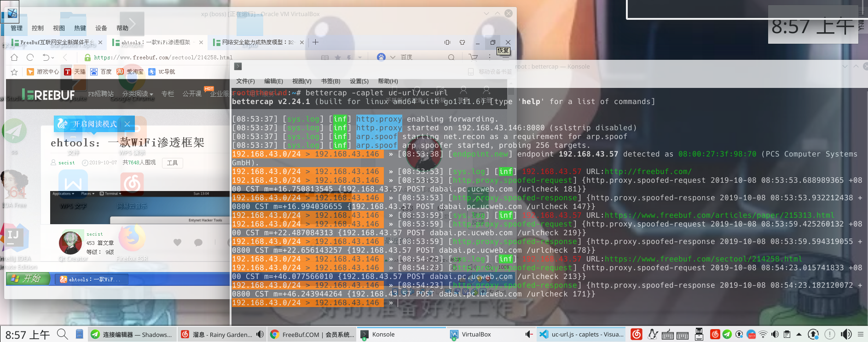Open a new browser tab with plus icon
The width and height of the screenshot is (868, 342).
point(315,42)
